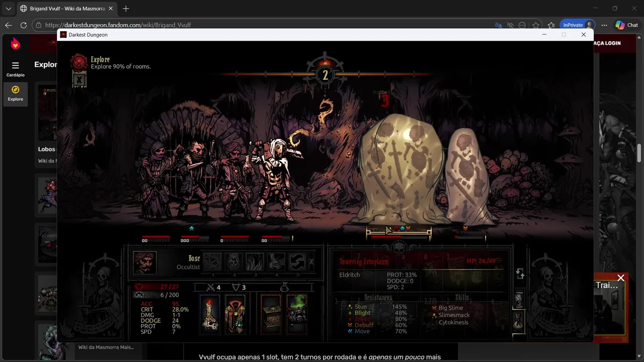This screenshot has height=362, width=644.
Task: Click the Debuff resistance row
Action: pos(377,325)
